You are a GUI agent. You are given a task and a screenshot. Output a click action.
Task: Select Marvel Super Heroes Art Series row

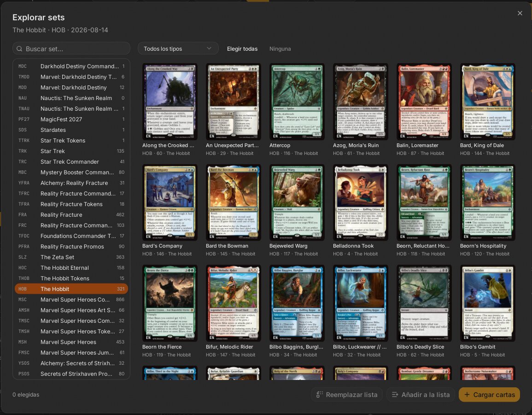[x=71, y=310]
